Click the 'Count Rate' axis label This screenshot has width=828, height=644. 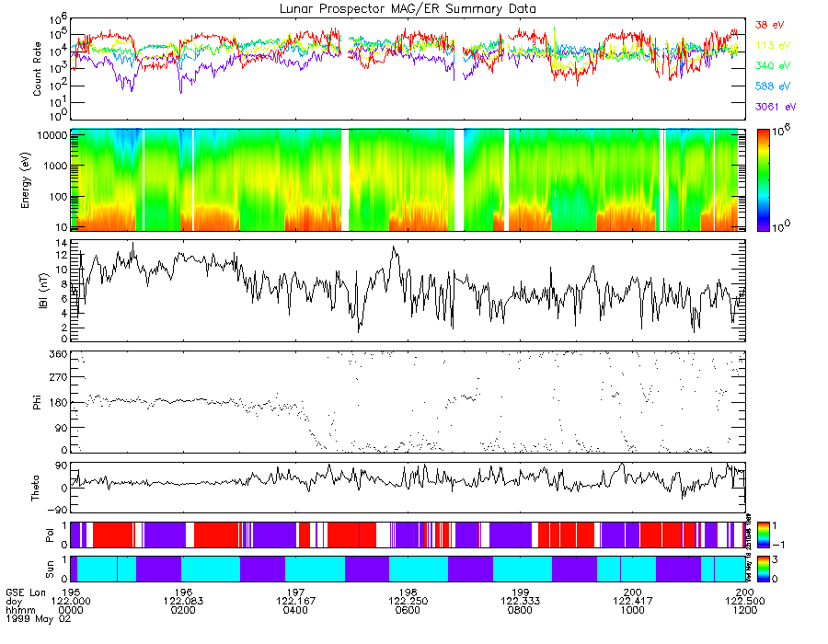pos(37,69)
